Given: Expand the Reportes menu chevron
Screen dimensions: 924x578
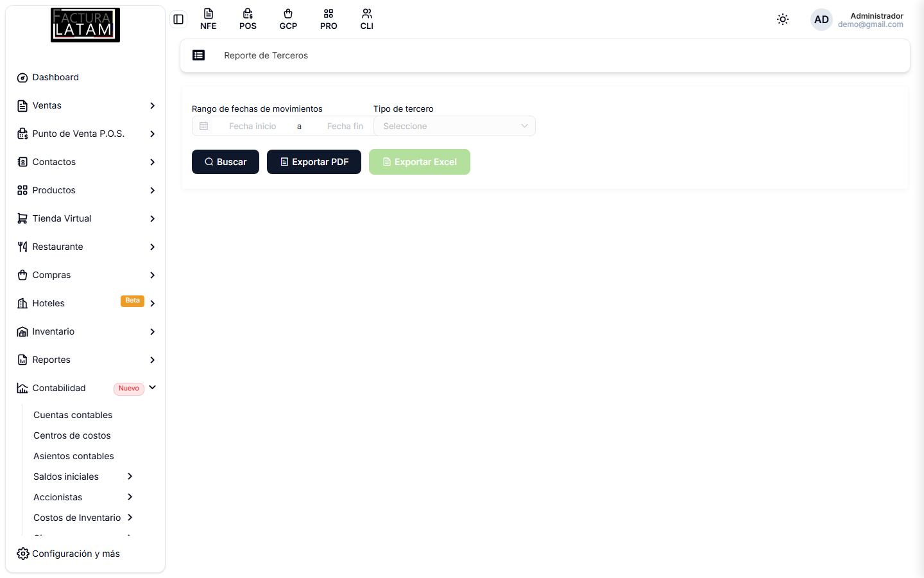Looking at the screenshot, I should tap(153, 360).
